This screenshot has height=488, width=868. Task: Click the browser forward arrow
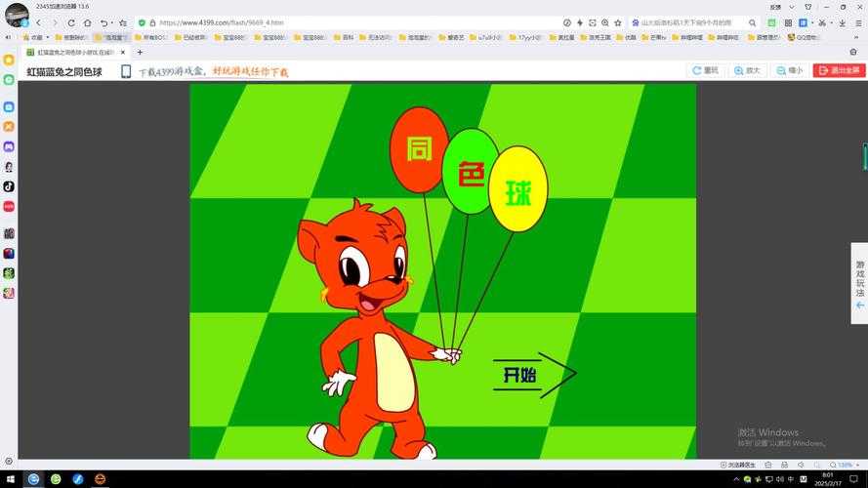tap(55, 22)
